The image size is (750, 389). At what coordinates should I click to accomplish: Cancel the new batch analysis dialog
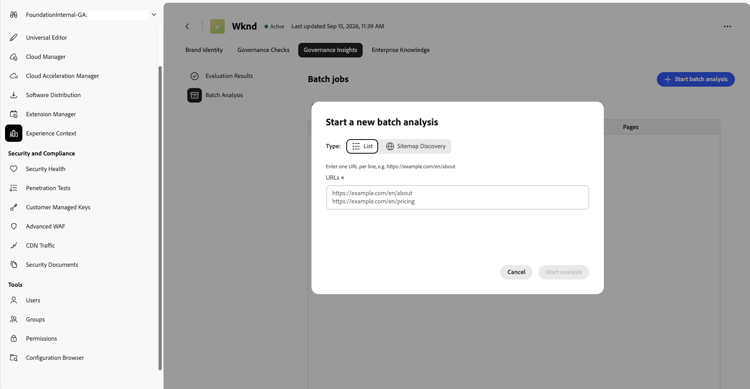516,272
